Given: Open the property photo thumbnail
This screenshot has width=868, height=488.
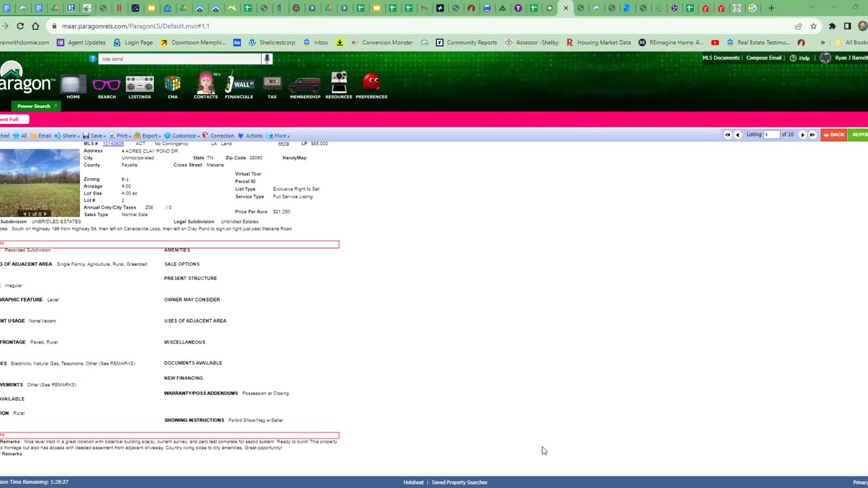Looking at the screenshot, I should pos(40,182).
